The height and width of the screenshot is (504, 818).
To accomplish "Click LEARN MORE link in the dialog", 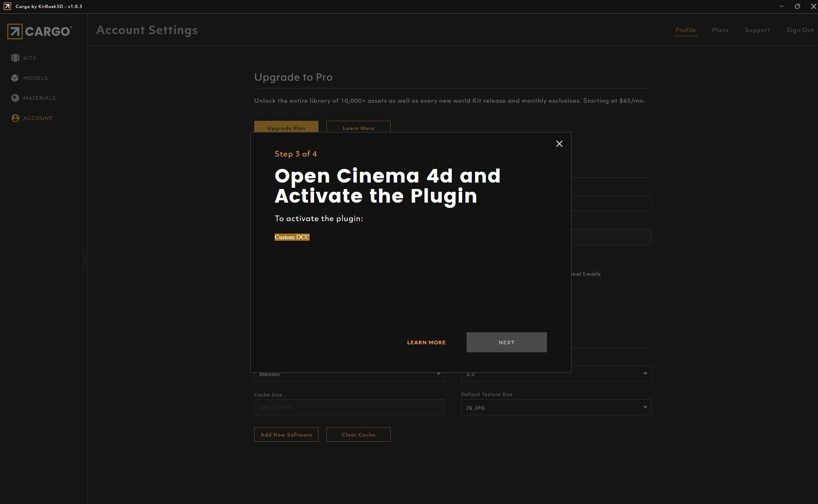I will click(426, 342).
